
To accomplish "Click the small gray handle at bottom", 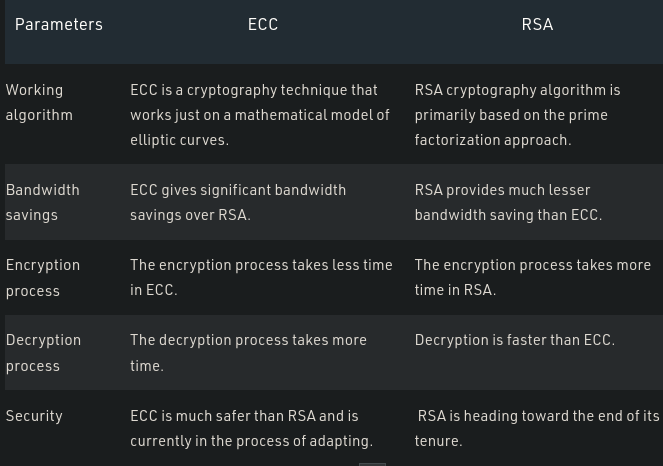I will pyautogui.click(x=372, y=464).
